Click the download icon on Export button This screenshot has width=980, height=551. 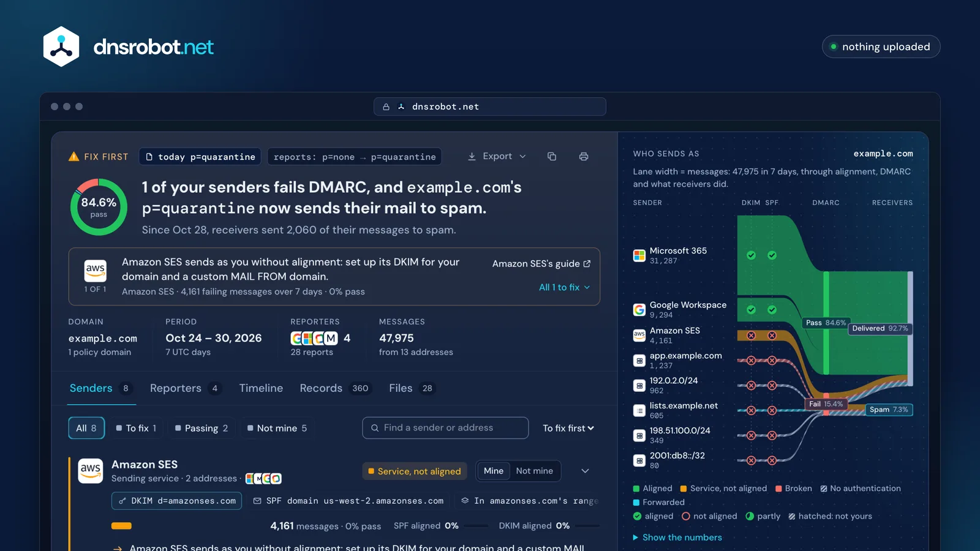coord(472,157)
